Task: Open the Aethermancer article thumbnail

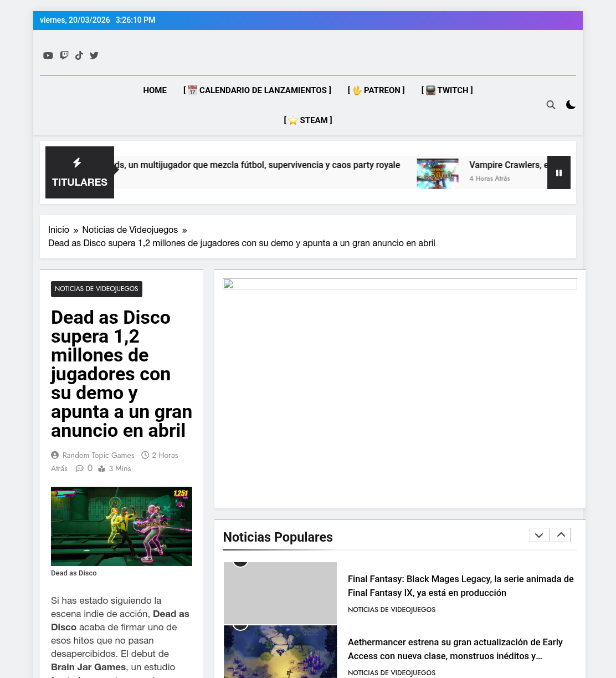Action: tap(280, 652)
